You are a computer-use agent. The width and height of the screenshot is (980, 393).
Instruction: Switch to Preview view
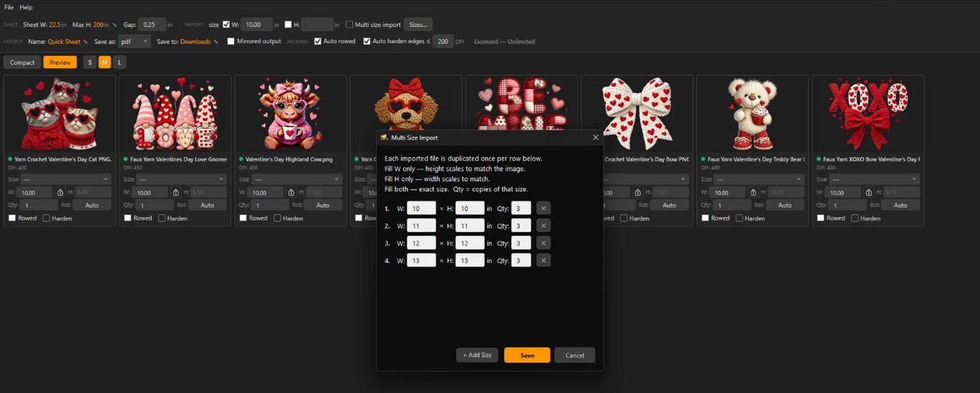[x=60, y=62]
